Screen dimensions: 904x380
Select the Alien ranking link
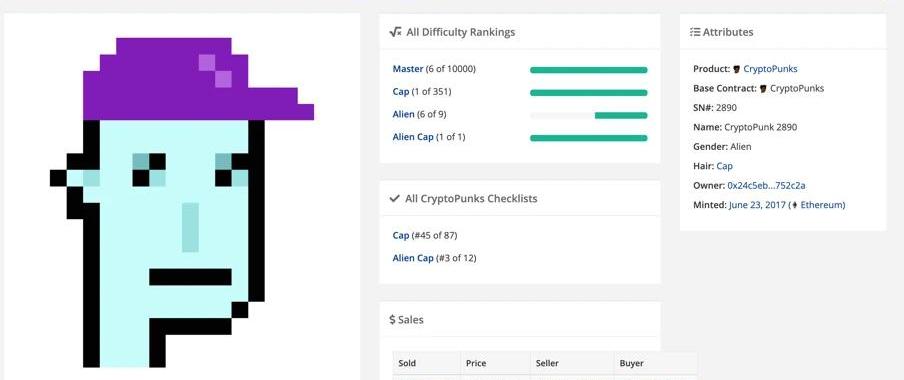coord(404,114)
